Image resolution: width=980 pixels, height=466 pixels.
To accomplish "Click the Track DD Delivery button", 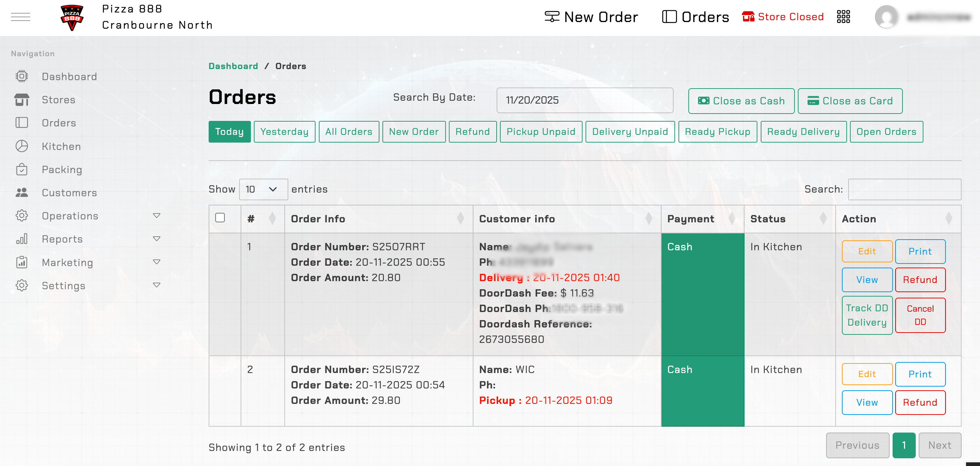I will (x=866, y=315).
